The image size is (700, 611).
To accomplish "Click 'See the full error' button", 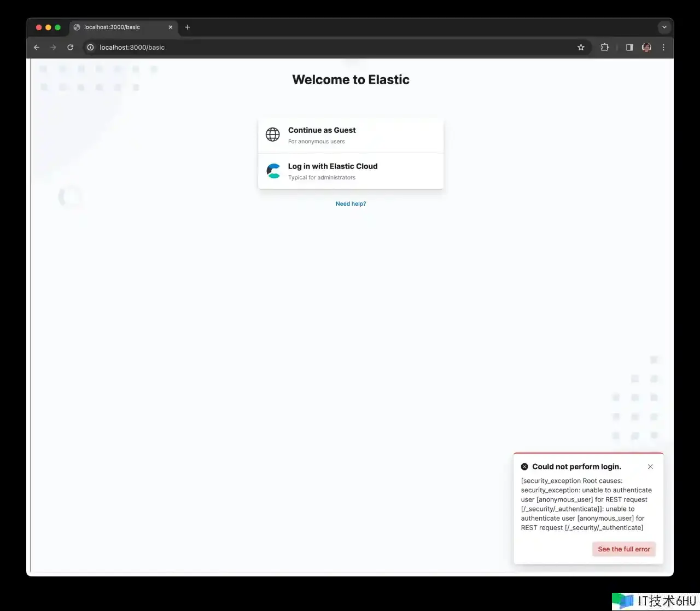I will tap(624, 549).
